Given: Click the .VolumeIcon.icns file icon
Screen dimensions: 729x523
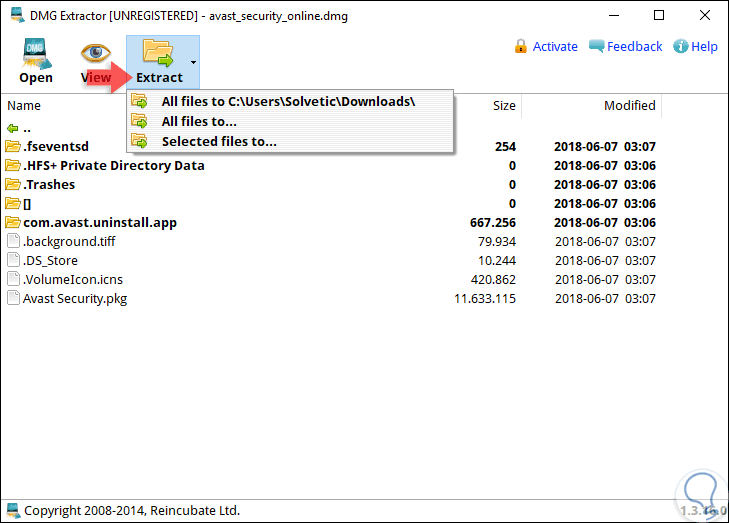Looking at the screenshot, I should click(13, 279).
